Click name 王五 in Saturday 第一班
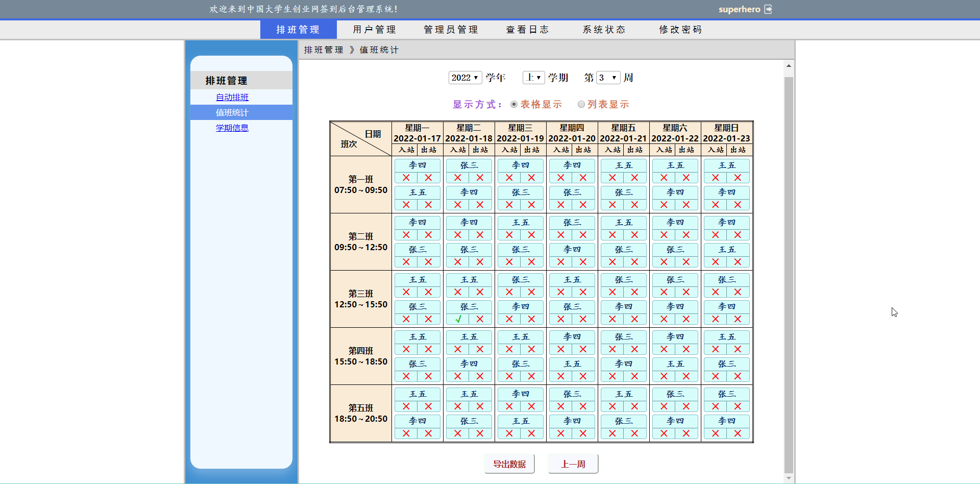 (675, 165)
